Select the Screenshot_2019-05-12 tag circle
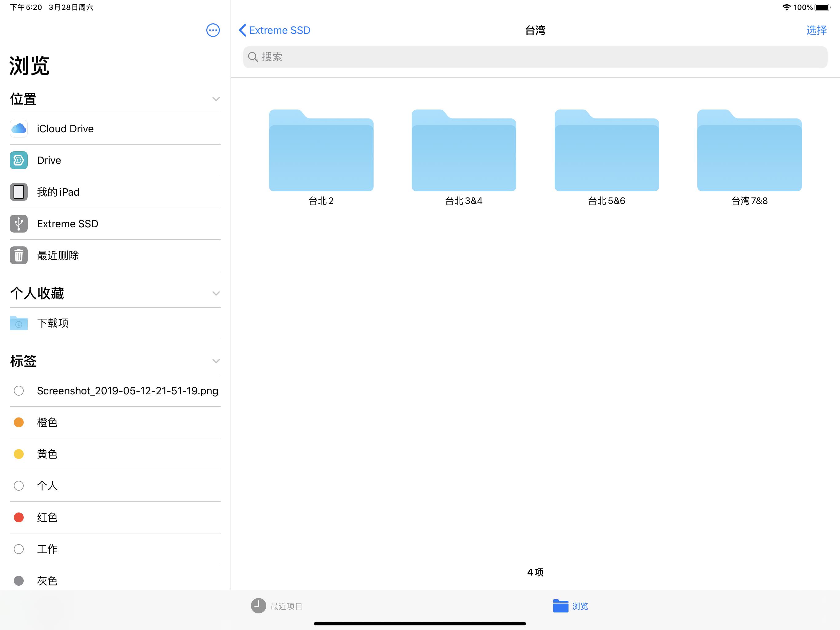Image resolution: width=840 pixels, height=630 pixels. click(19, 391)
